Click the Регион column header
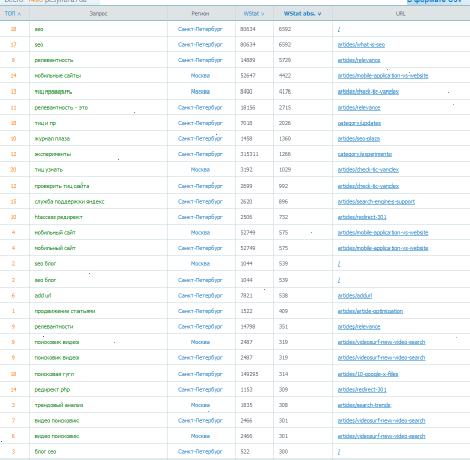The height and width of the screenshot is (460, 470). 200,14
